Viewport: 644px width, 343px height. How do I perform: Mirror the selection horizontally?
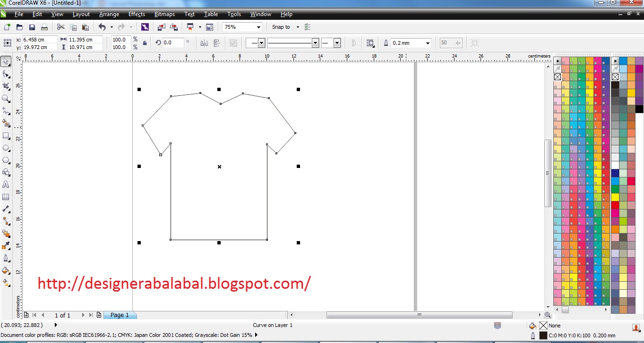coord(204,42)
